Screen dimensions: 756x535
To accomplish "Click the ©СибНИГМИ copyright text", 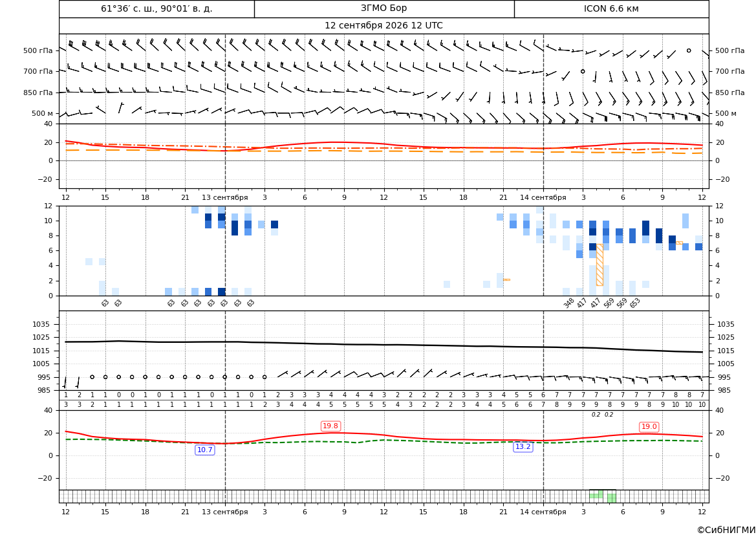I will (726, 530).
